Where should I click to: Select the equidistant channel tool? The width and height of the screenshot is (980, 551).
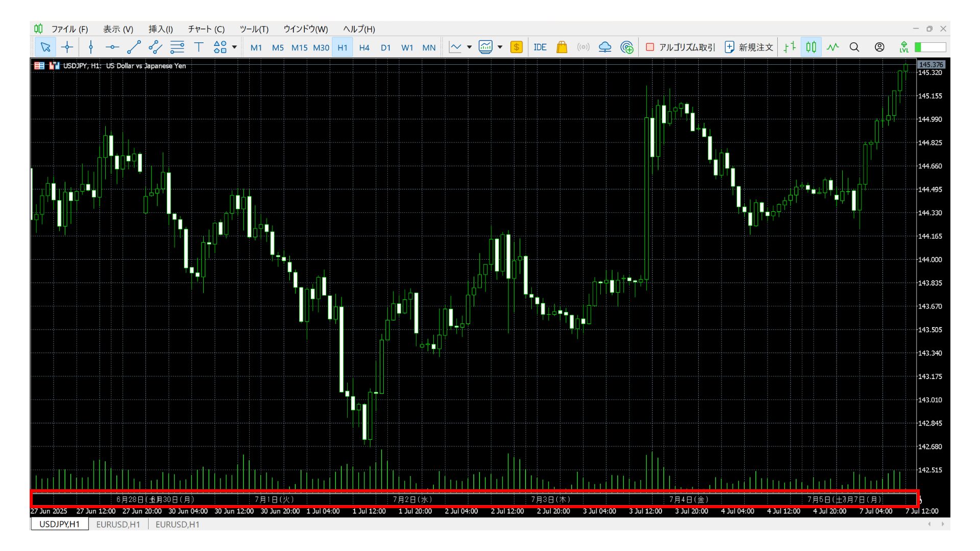(x=155, y=47)
